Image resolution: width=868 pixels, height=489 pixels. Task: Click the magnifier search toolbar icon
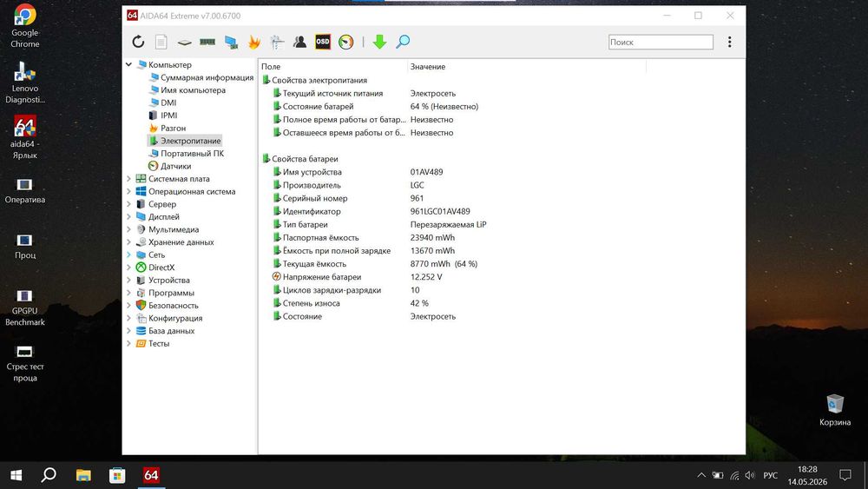[403, 42]
